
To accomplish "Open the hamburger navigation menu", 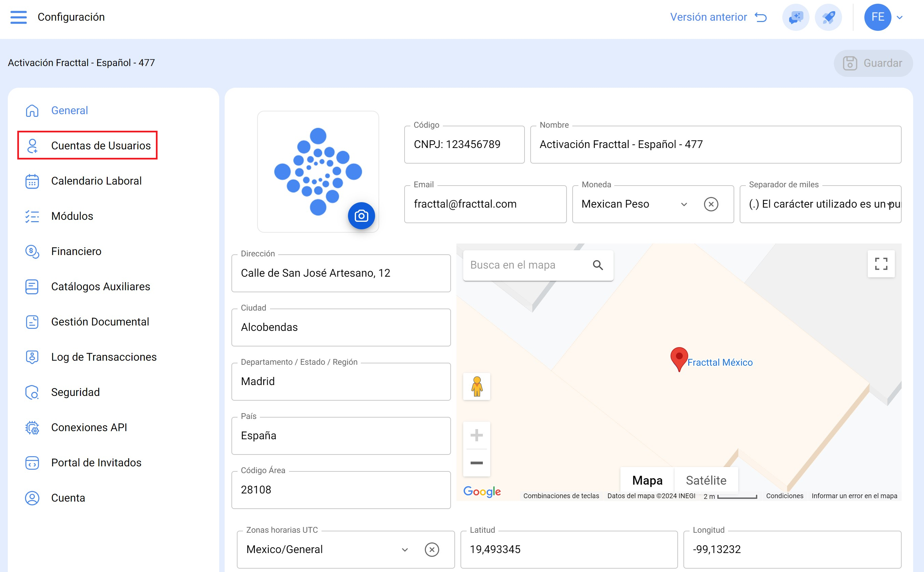I will pyautogui.click(x=19, y=17).
